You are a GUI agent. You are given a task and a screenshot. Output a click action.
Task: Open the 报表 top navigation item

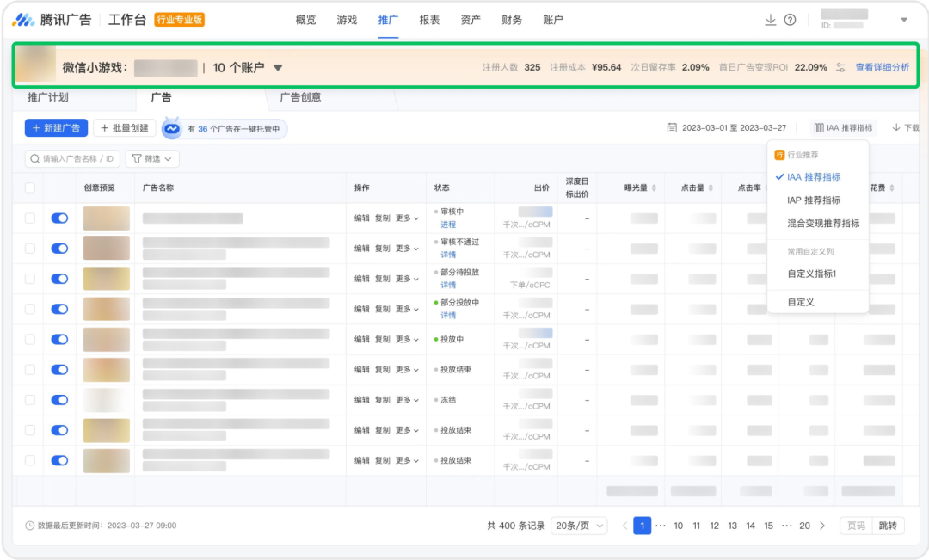click(x=429, y=20)
